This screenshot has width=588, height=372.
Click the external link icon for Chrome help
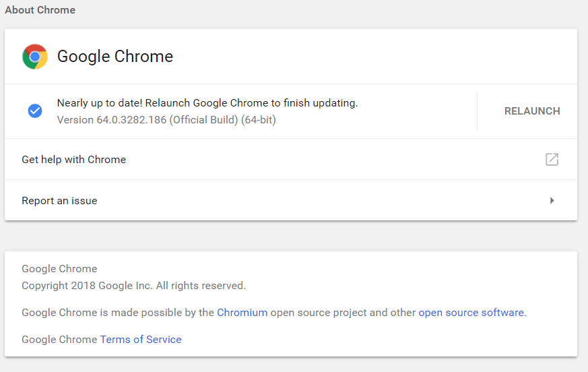click(552, 160)
